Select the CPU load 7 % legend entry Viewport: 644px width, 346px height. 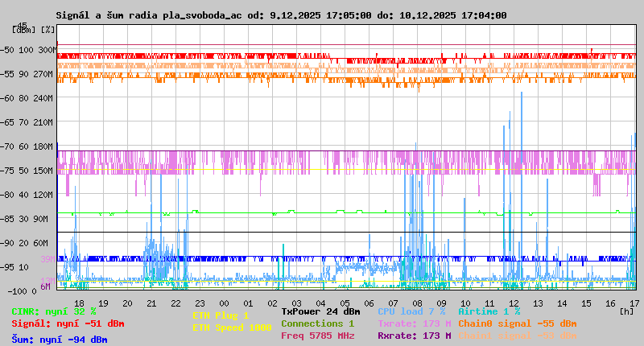[x=411, y=311]
